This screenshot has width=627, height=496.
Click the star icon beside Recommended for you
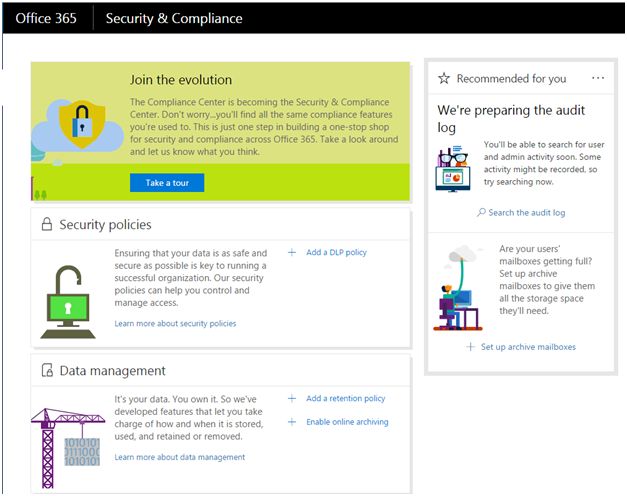click(x=444, y=78)
